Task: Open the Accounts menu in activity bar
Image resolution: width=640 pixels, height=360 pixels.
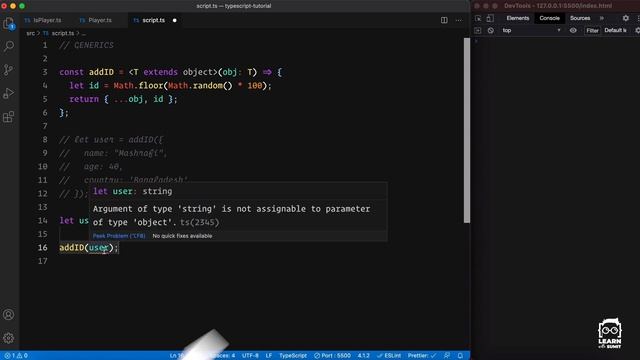Action: coord(9,314)
